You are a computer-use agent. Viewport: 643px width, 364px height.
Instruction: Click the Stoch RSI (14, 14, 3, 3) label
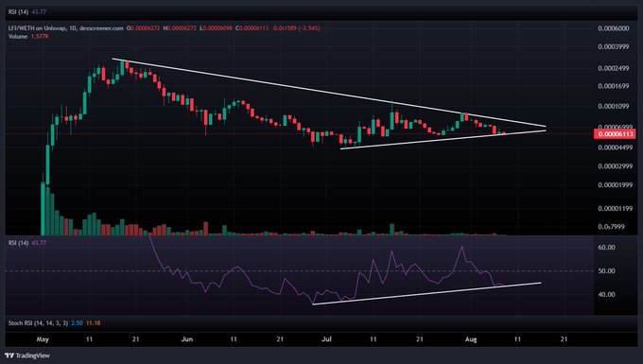click(x=38, y=323)
